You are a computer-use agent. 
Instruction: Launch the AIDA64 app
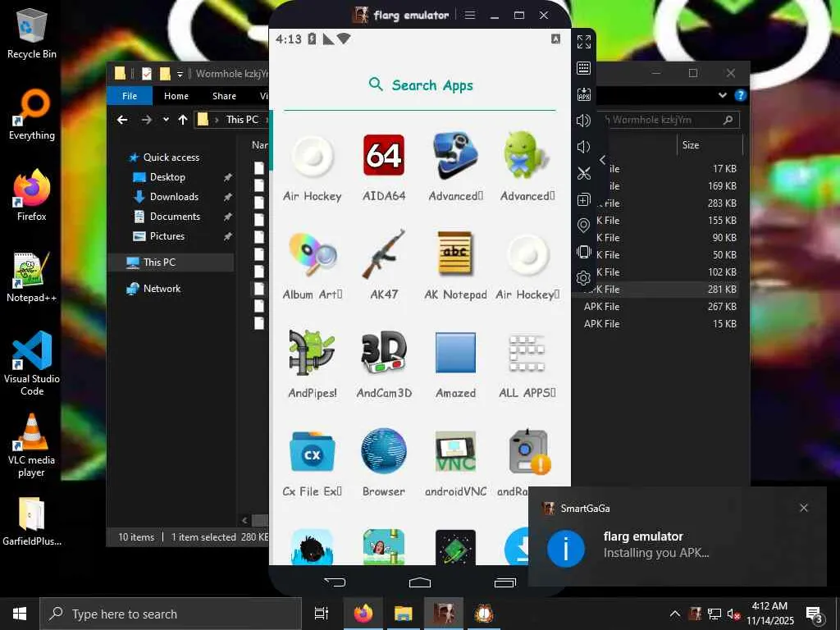pos(384,167)
